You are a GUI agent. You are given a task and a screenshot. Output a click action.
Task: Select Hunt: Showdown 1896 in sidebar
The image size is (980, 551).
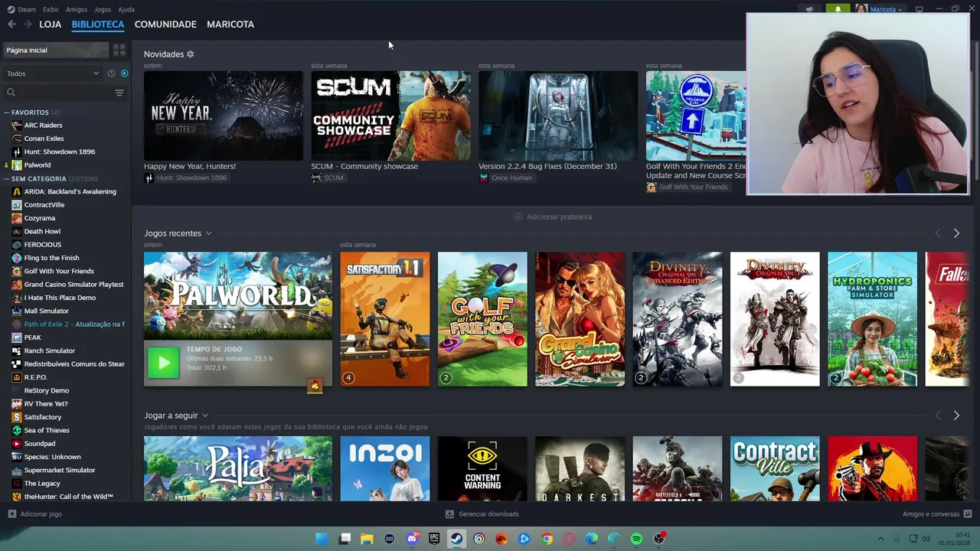(x=60, y=152)
